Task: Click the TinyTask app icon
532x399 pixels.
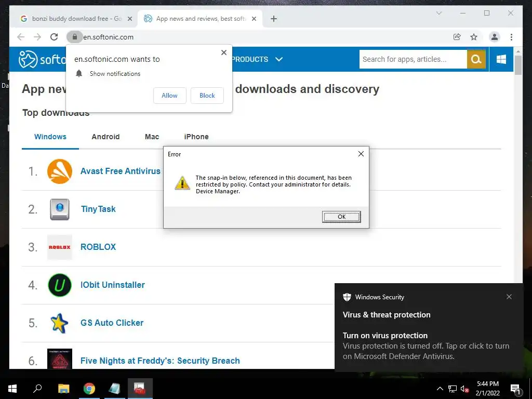Action: point(60,209)
